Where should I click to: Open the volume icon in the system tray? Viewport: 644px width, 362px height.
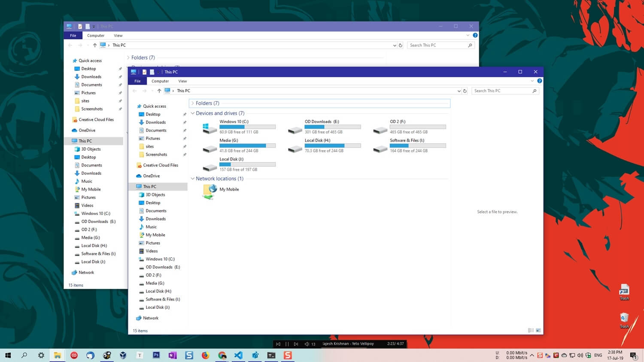[580, 355]
